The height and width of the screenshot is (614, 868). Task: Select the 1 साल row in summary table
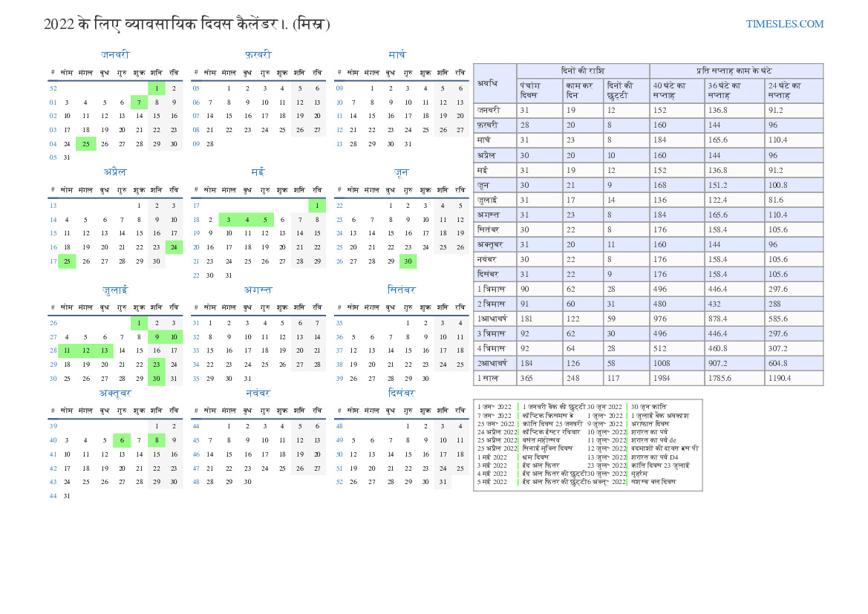490,378
